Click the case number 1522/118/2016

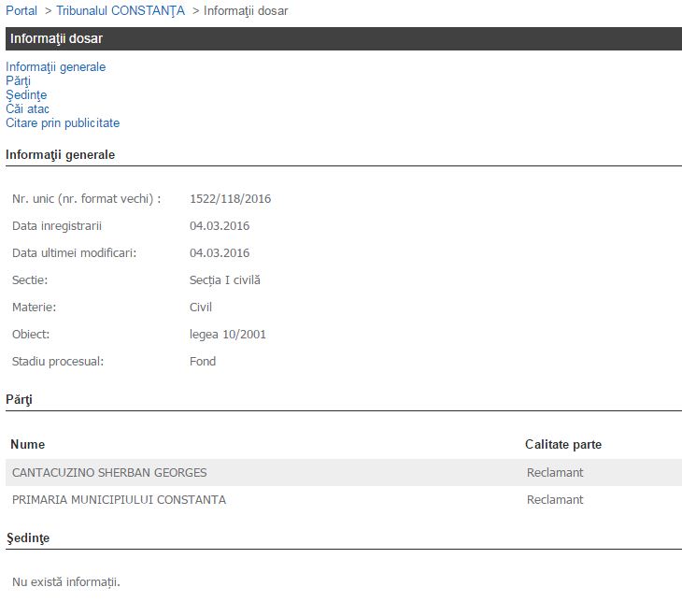pyautogui.click(x=230, y=199)
